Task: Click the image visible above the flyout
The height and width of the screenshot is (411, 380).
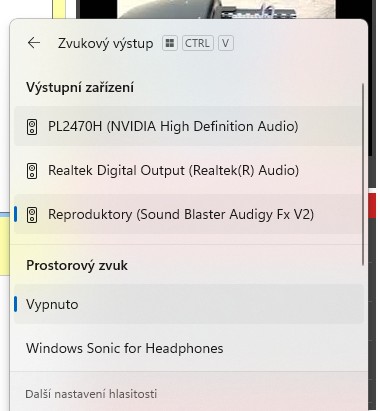Action: [x=226, y=9]
